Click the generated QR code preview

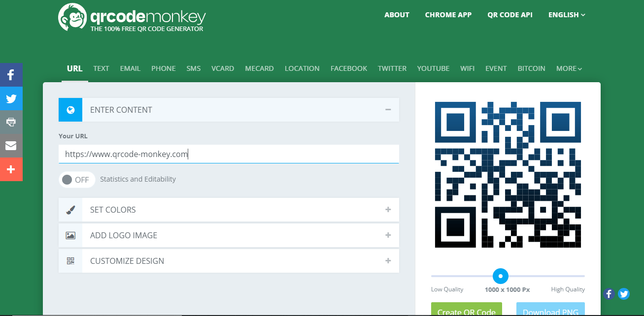coord(508,175)
